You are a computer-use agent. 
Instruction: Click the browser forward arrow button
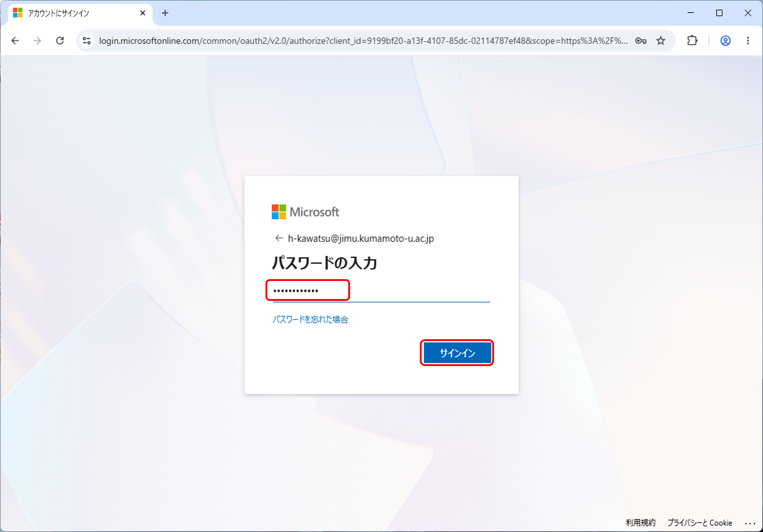click(37, 41)
